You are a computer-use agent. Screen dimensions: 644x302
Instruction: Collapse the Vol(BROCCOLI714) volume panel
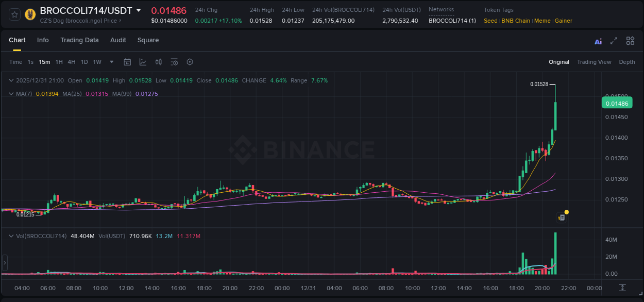pyautogui.click(x=11, y=236)
